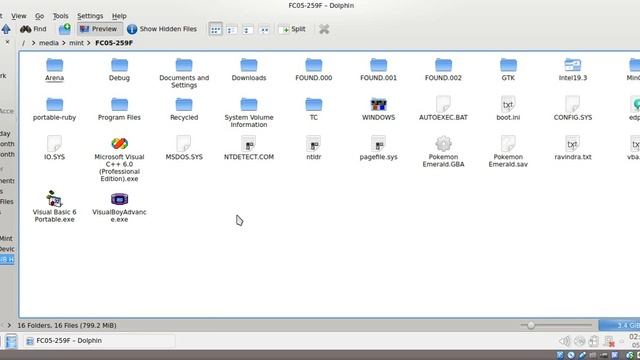
Task: Select the AUTOEXEC.BAT file
Action: [443, 109]
